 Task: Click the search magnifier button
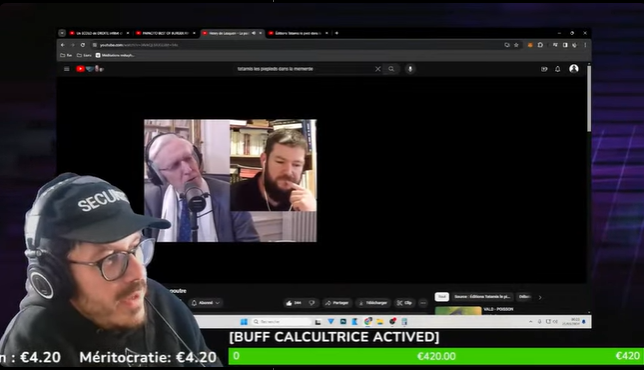(x=391, y=69)
